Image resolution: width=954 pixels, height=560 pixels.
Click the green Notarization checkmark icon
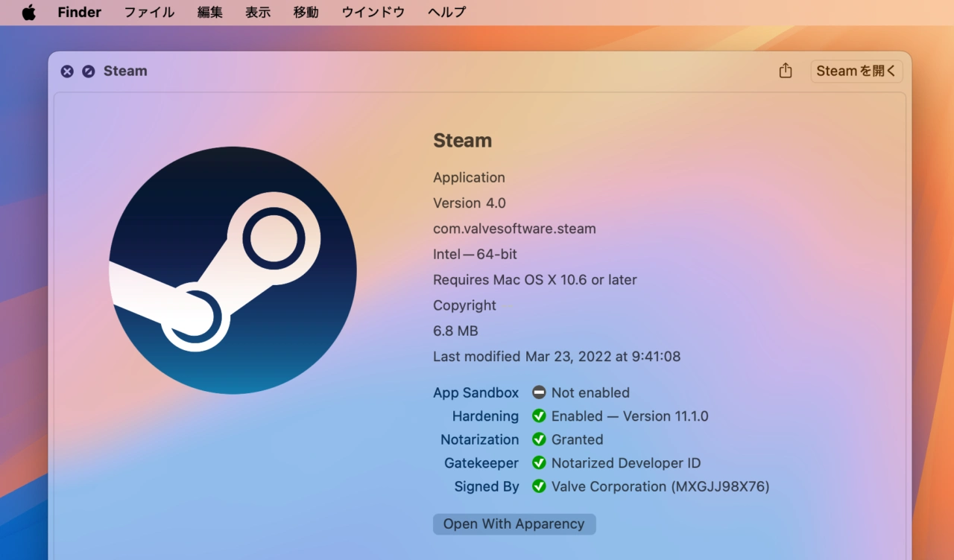click(539, 439)
